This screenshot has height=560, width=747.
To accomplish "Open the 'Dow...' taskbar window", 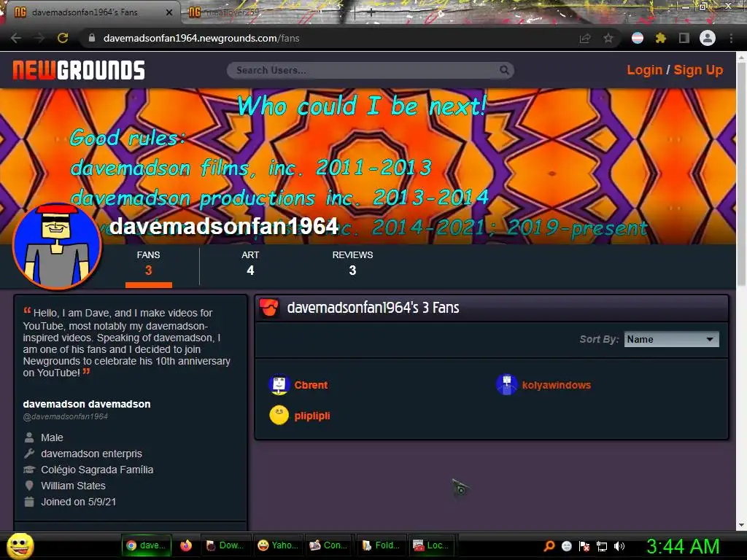I will [225, 545].
